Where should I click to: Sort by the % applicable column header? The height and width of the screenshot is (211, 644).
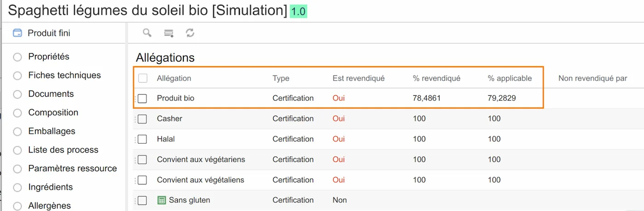point(510,78)
